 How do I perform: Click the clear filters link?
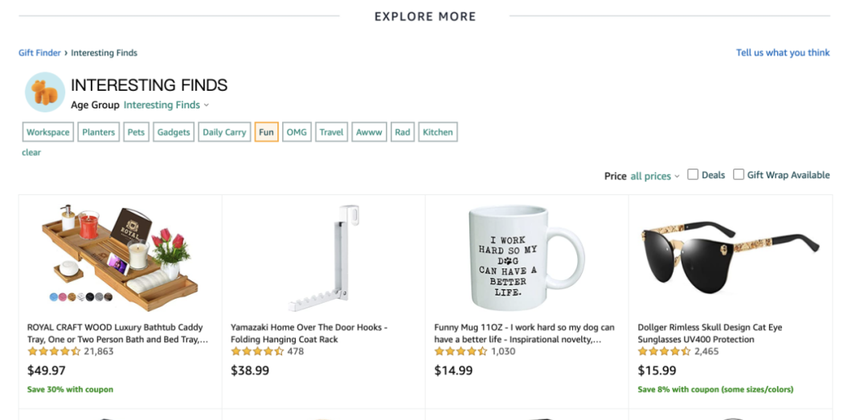point(31,153)
